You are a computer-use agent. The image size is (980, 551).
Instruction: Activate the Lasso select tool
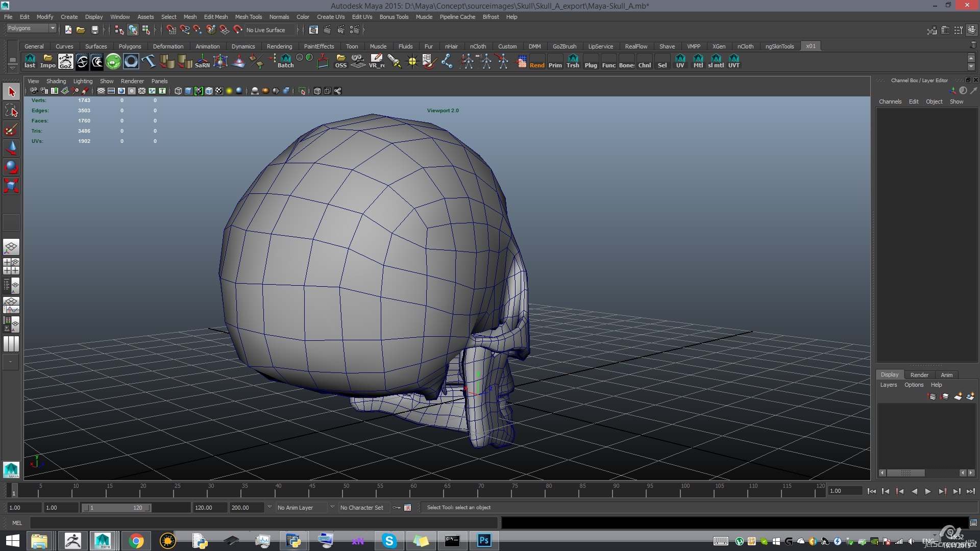(11, 111)
